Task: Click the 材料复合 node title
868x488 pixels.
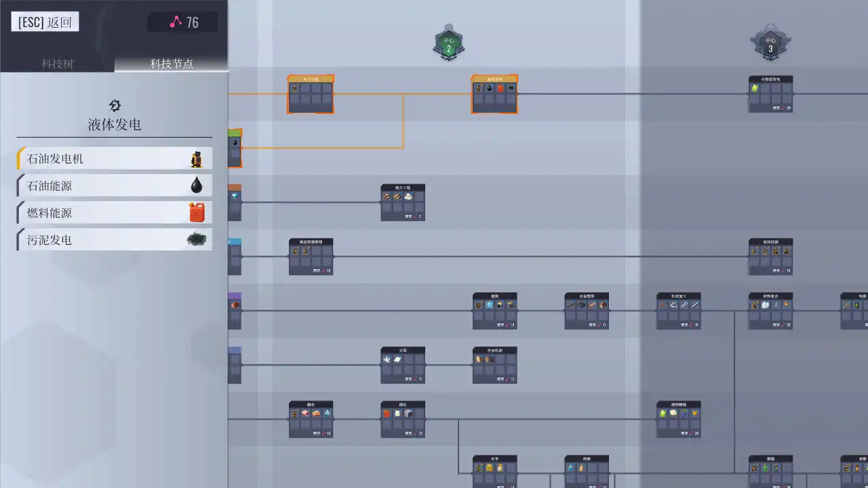Action: tap(770, 296)
